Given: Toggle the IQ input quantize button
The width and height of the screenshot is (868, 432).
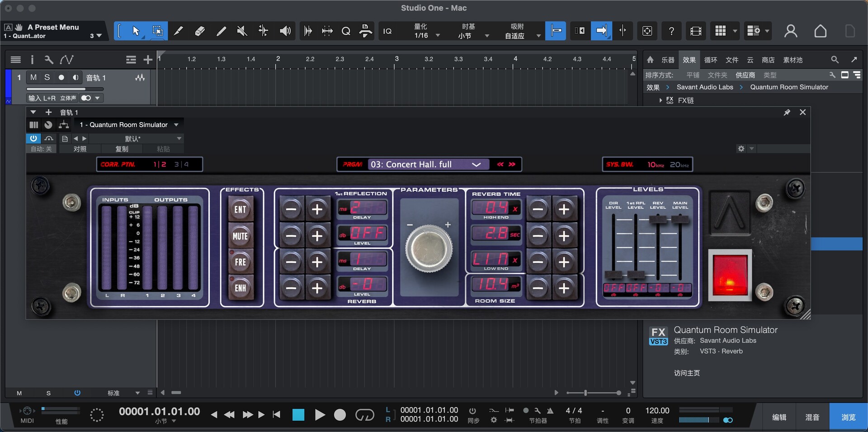Looking at the screenshot, I should pos(387,31).
